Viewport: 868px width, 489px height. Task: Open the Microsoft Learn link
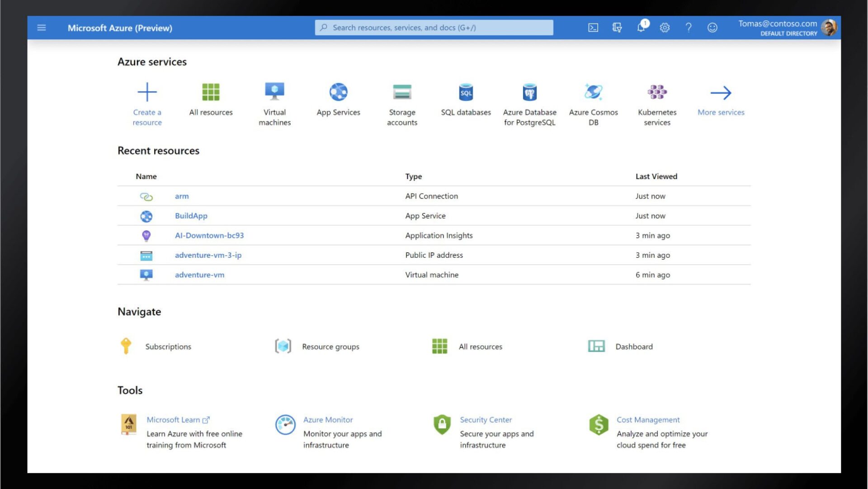pos(178,420)
